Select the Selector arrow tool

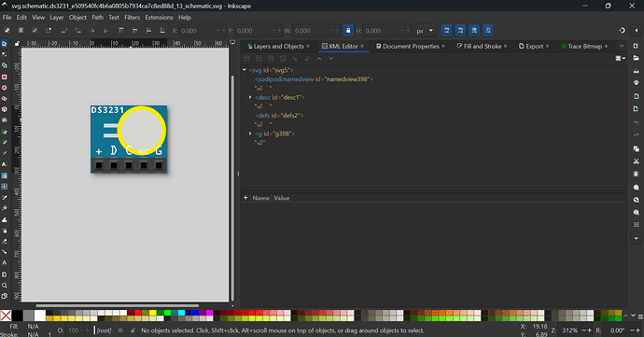click(x=5, y=44)
